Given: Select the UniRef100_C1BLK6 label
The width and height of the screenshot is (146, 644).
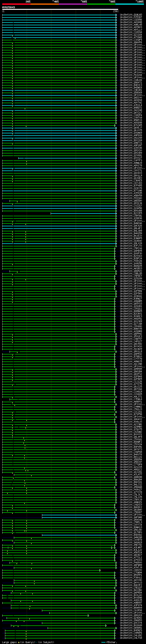Looking at the screenshot, I should pos(131,80).
